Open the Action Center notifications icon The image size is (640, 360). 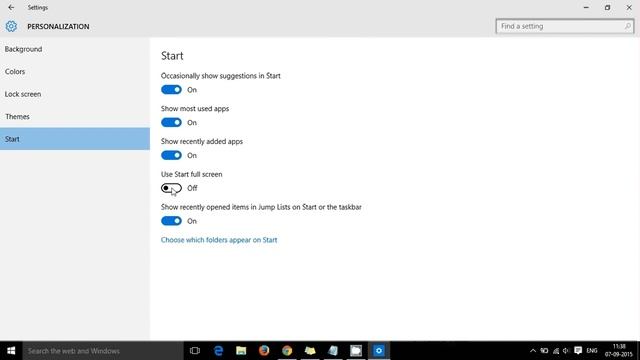[x=578, y=351]
